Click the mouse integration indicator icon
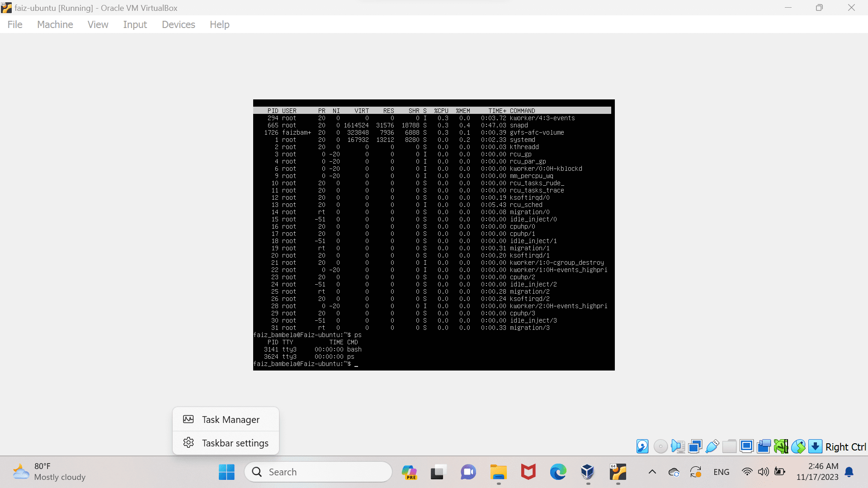Screen dimensions: 868x488 click(798, 446)
